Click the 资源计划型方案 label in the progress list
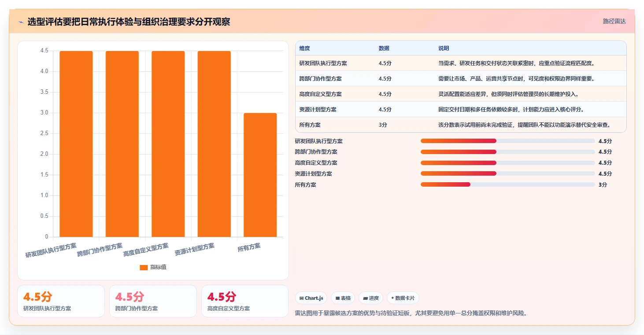The width and height of the screenshot is (644, 335). (314, 174)
